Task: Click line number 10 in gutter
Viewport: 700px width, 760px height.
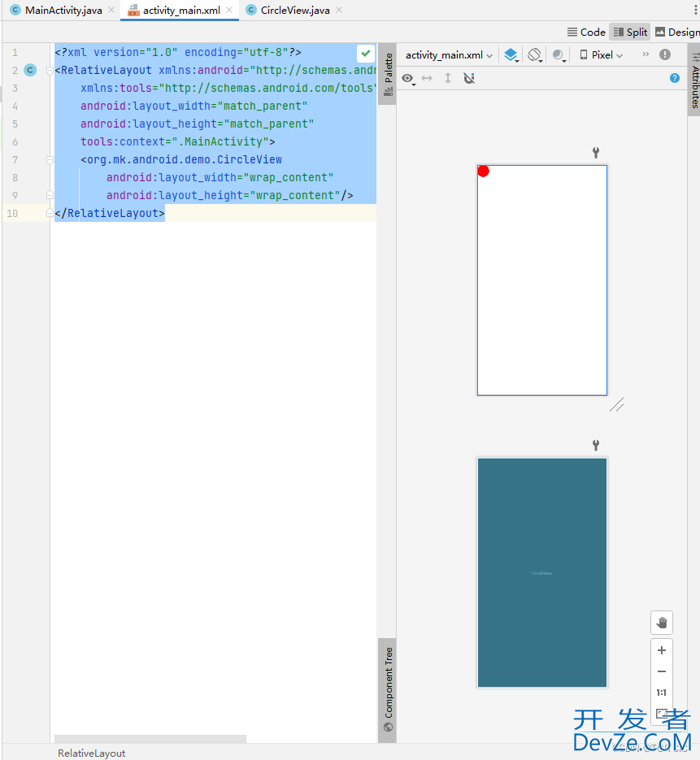Action: (x=12, y=213)
